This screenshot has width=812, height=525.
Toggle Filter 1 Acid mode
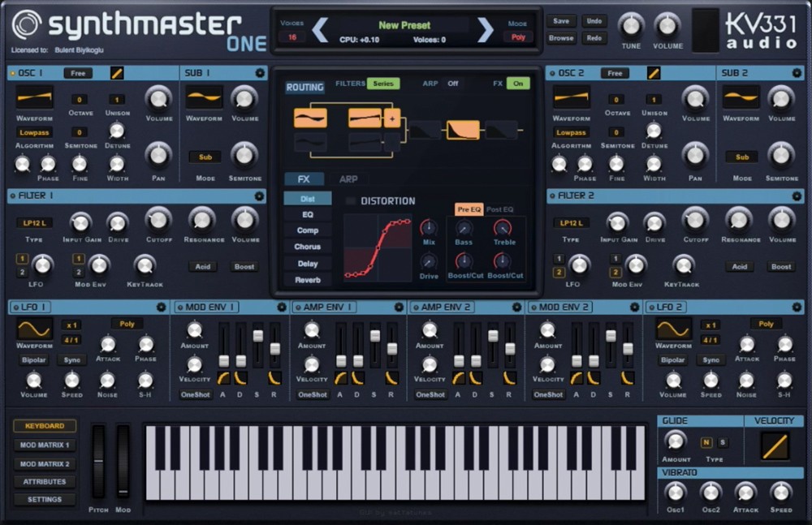coord(202,267)
